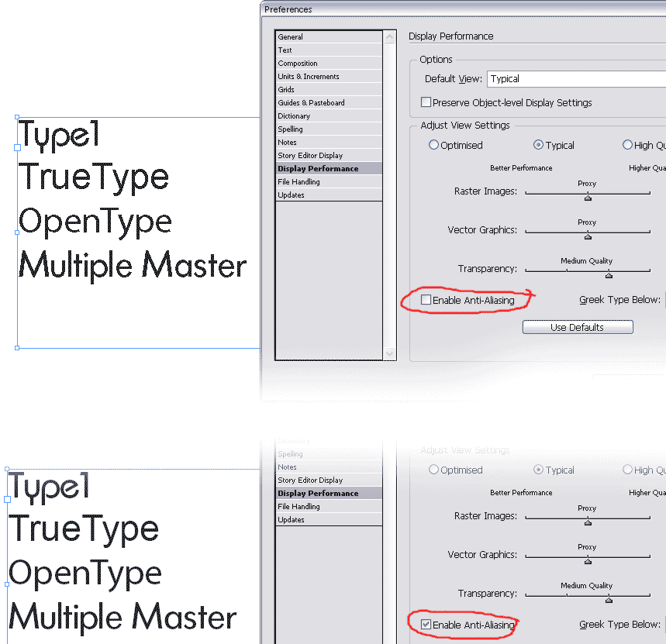Select Dictionary in the preferences list
The width and height of the screenshot is (666, 644).
pos(330,116)
